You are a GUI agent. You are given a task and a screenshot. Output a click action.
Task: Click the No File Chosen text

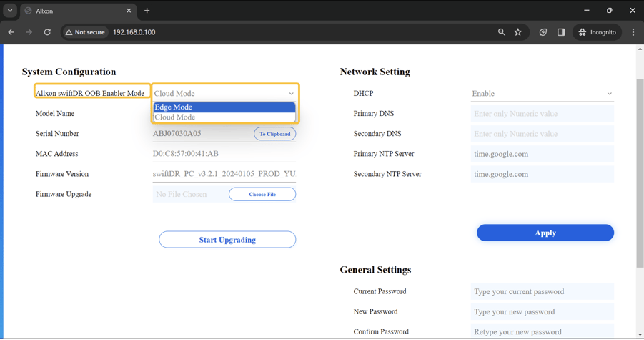tap(181, 194)
